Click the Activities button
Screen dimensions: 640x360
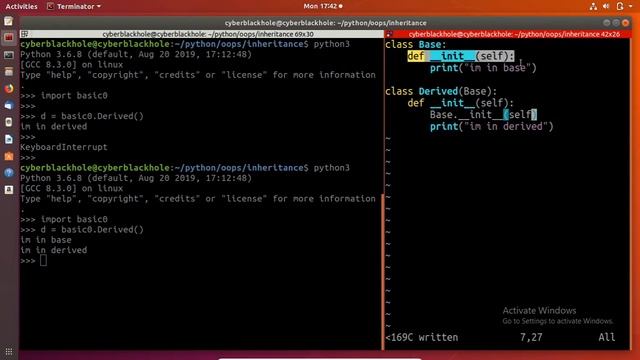click(21, 7)
